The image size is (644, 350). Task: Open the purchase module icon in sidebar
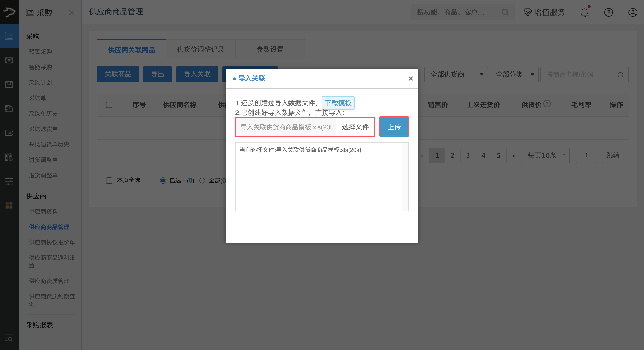tap(9, 36)
